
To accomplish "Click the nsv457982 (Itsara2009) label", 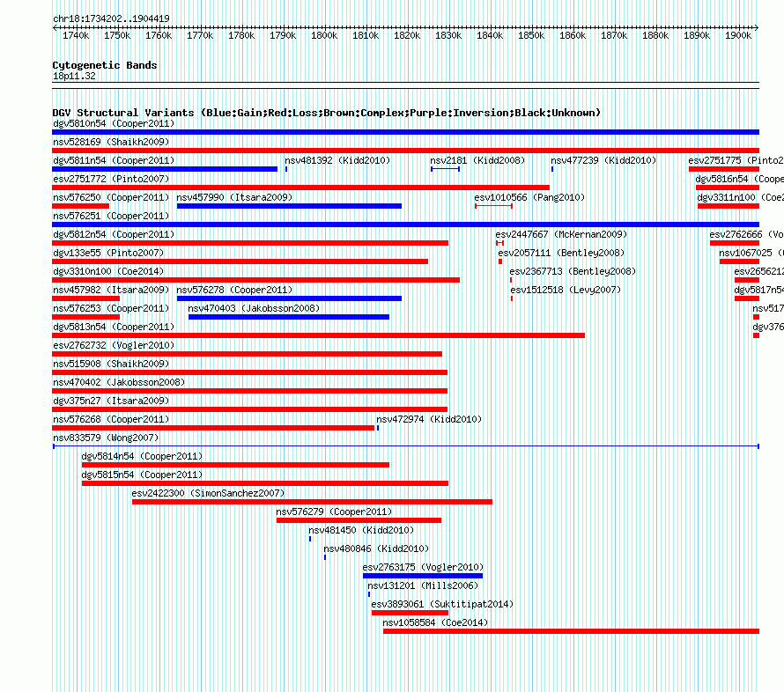I will (111, 290).
